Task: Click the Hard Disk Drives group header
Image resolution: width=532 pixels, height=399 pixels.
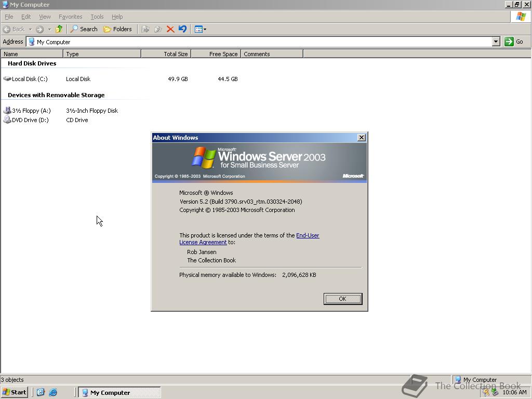Action: [32, 63]
